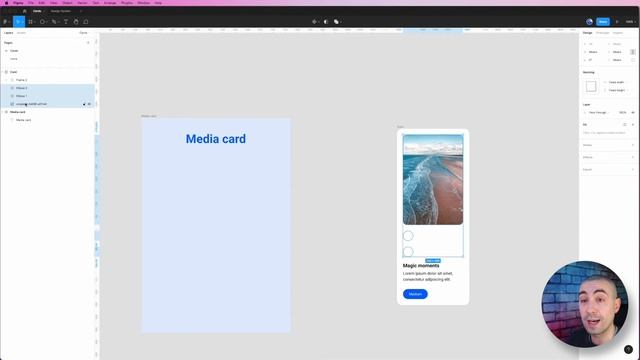This screenshot has width=640, height=360.
Task: Open the blend mode Pass through dropdown
Action: (x=599, y=112)
